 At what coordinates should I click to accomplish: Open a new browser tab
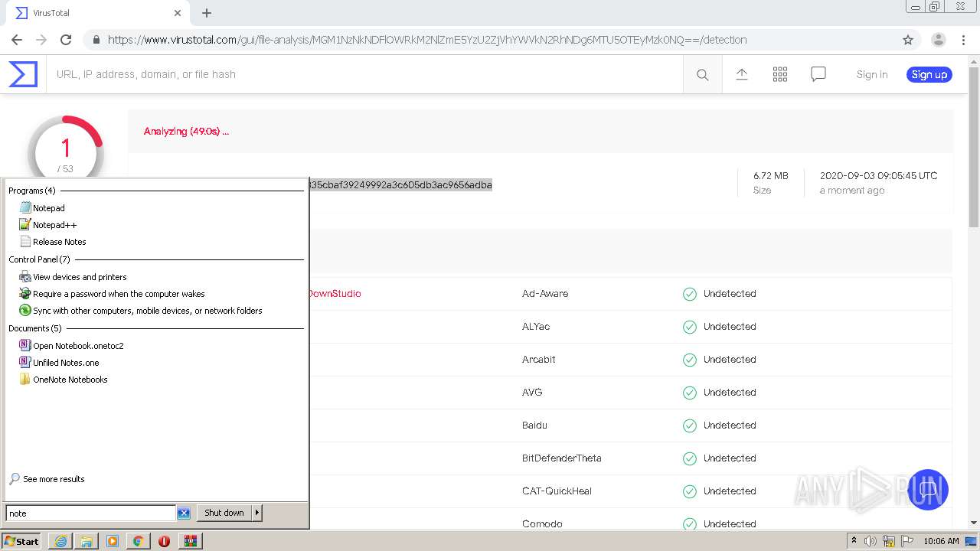click(x=207, y=13)
